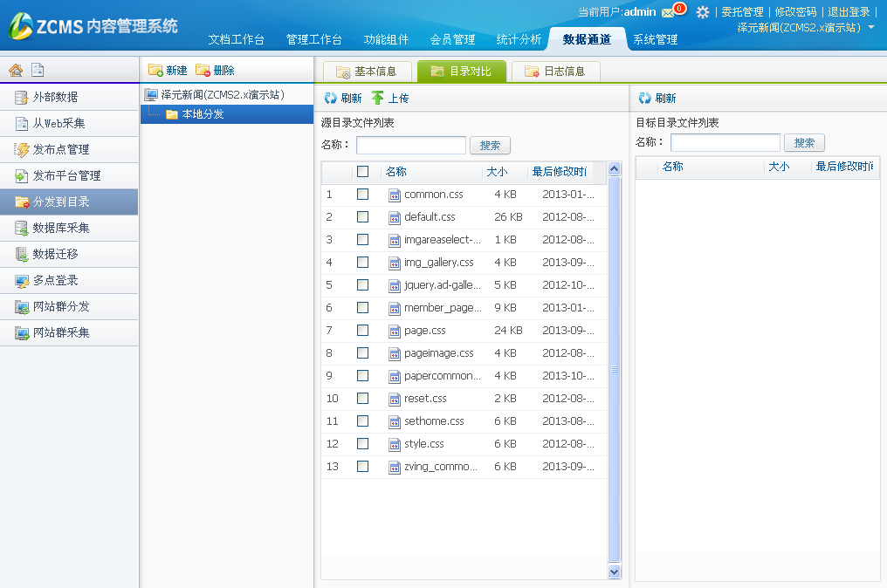Viewport: 887px width, 588px height.
Task: Click refresh icon in the source directory panel
Action: [x=330, y=98]
